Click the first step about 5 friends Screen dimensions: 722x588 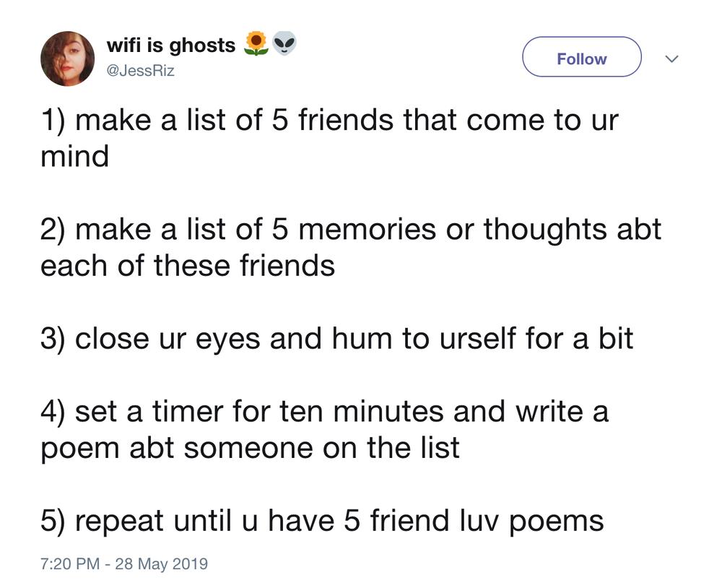click(329, 138)
